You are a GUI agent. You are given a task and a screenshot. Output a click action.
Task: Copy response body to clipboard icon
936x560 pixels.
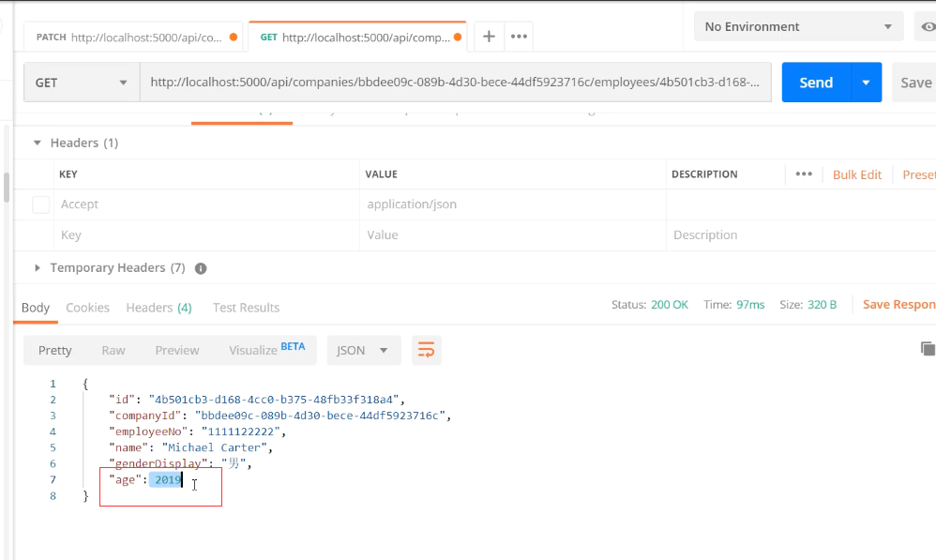coord(928,349)
